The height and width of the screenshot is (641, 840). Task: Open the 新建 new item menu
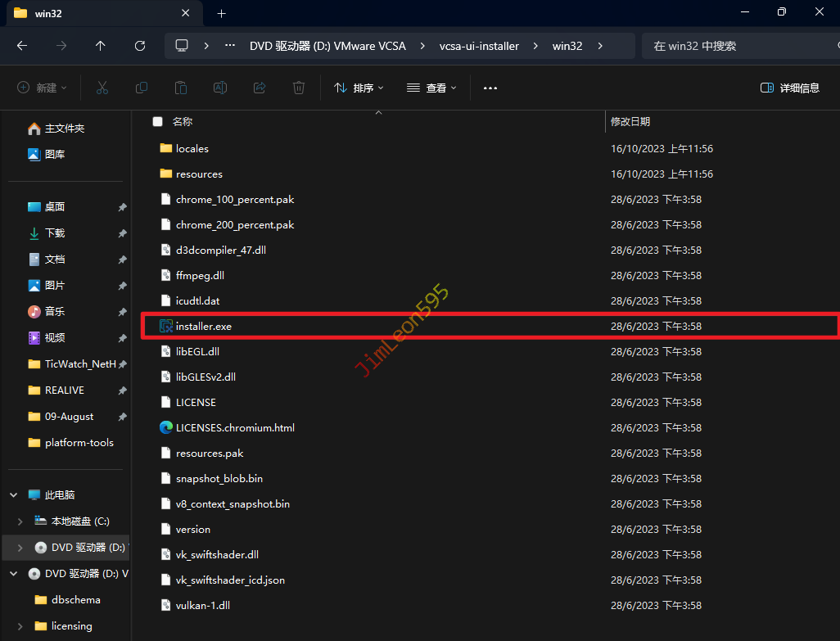pos(43,88)
